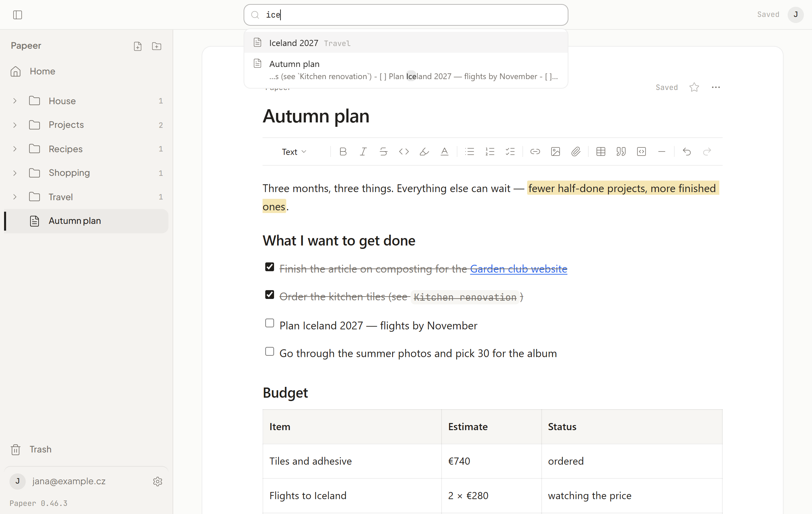The height and width of the screenshot is (514, 812).
Task: Open settings gear next to jana@example.cz
Action: click(158, 482)
